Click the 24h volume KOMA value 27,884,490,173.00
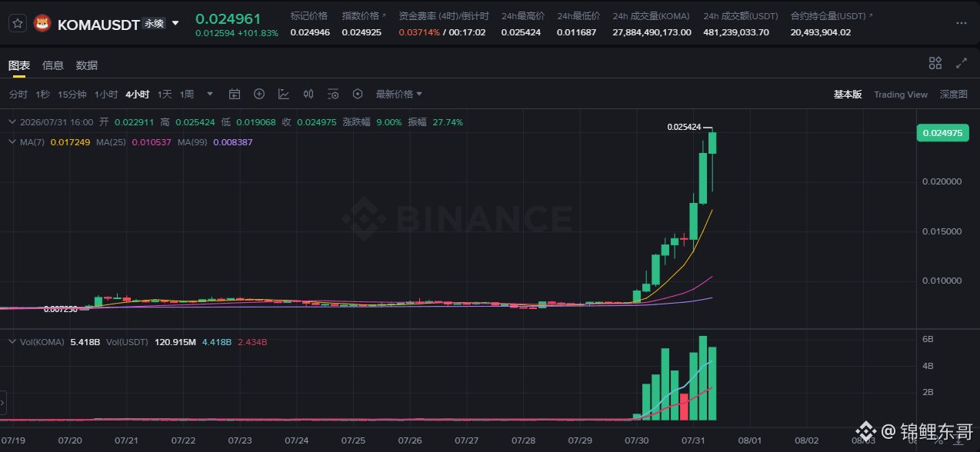Screen dimensions: 980x452 pyautogui.click(x=652, y=32)
